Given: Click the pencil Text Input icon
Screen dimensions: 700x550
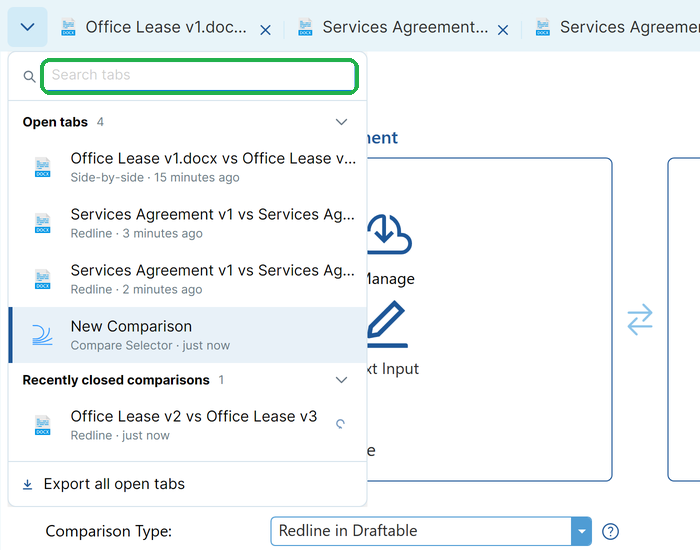Looking at the screenshot, I should tap(387, 324).
